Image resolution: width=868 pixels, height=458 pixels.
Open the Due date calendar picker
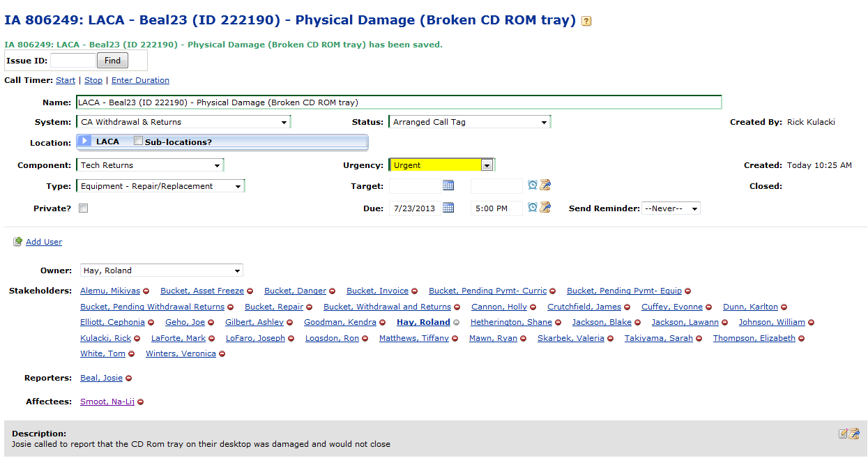pyautogui.click(x=448, y=208)
